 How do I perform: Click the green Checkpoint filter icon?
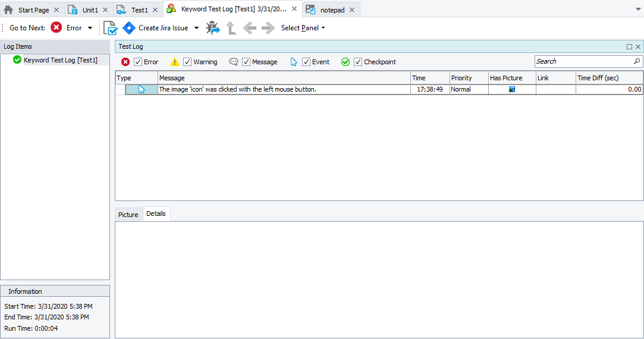click(x=345, y=62)
